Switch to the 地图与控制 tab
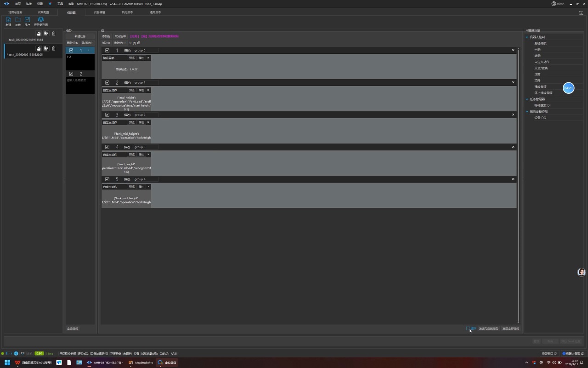 coord(15,12)
